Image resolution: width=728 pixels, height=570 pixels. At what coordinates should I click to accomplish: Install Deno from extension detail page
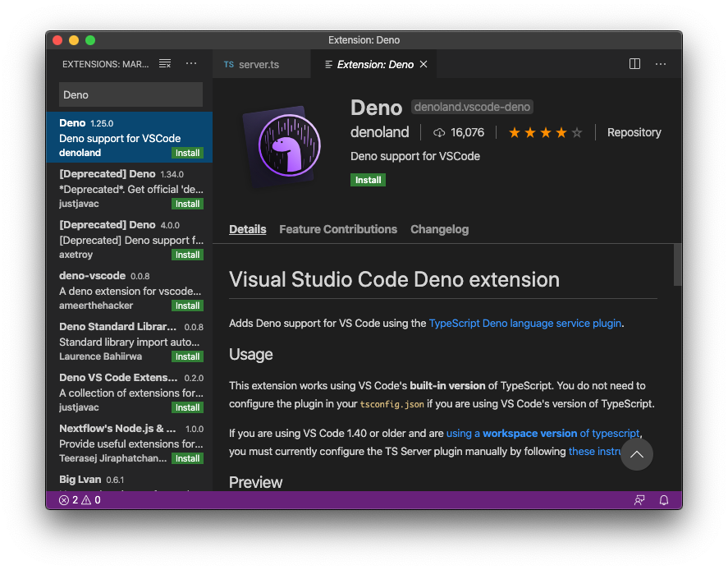[x=368, y=180]
